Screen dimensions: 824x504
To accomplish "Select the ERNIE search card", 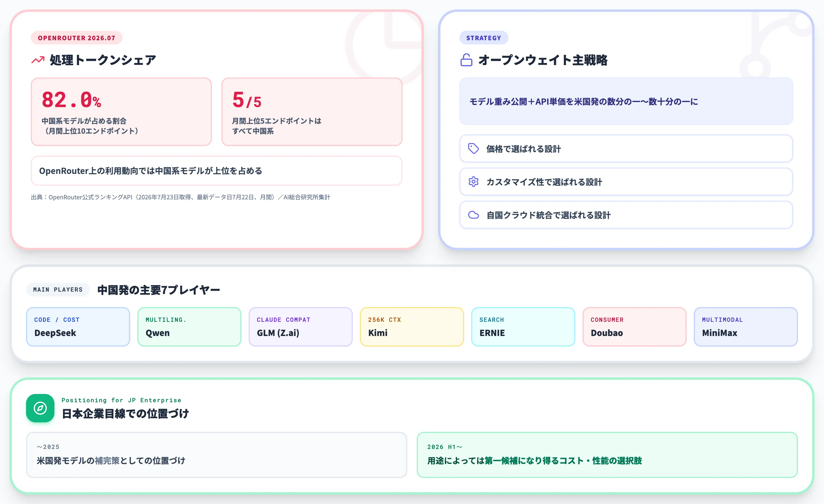I will point(523,327).
